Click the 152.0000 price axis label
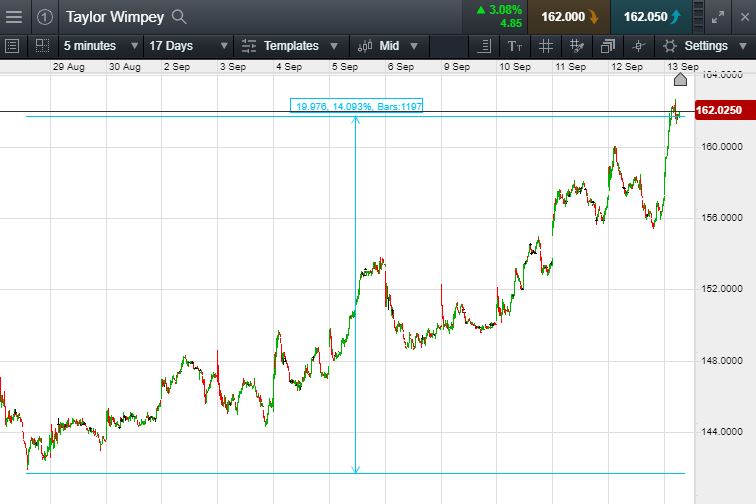This screenshot has width=756, height=504. (721, 289)
